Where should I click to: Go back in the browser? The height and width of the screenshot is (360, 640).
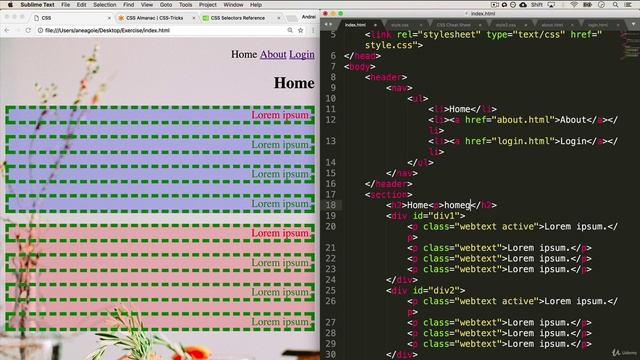tap(7, 30)
